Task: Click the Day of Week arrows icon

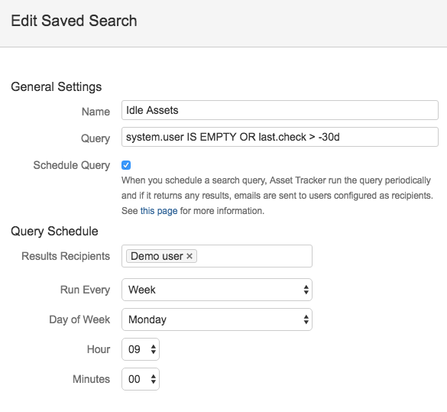Action: point(306,319)
